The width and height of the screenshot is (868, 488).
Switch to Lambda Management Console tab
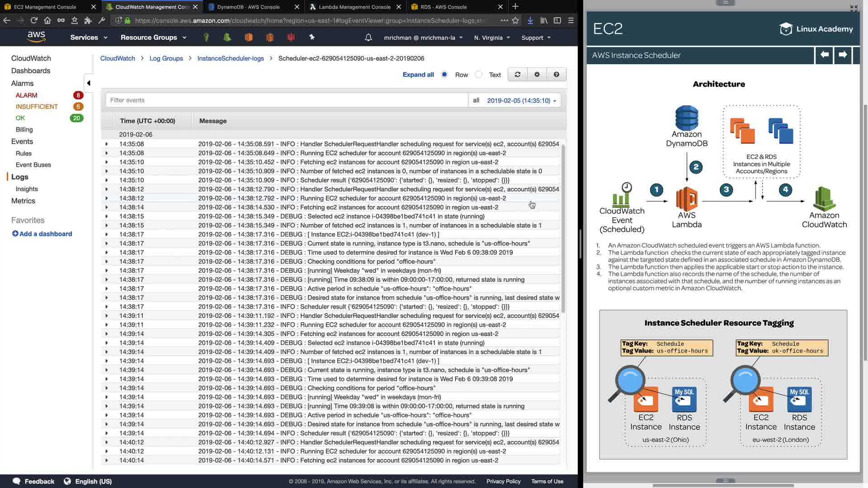tap(354, 7)
